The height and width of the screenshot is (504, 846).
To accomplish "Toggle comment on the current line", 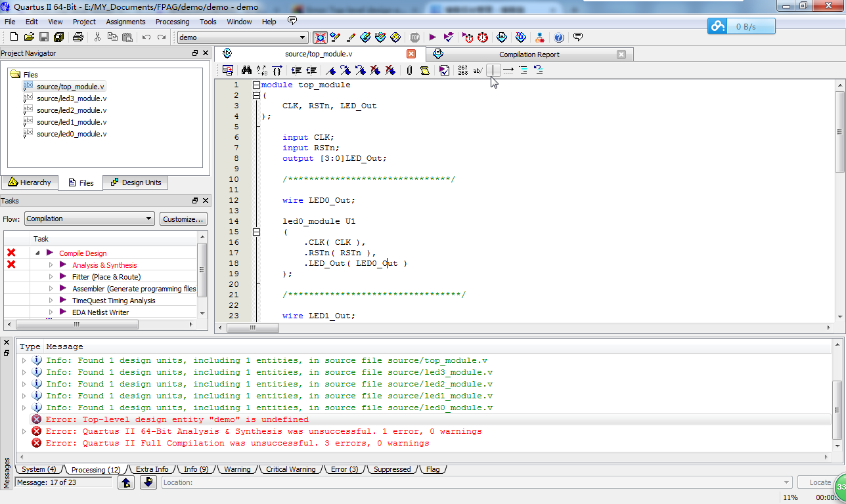I will pyautogui.click(x=477, y=70).
